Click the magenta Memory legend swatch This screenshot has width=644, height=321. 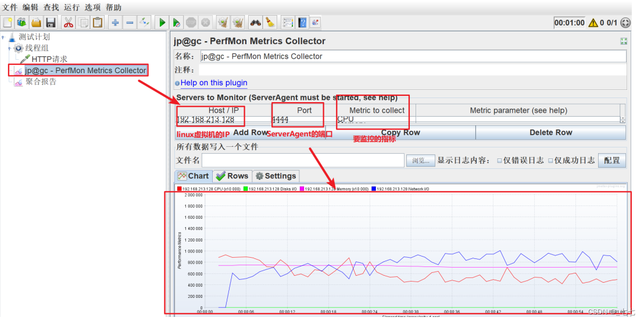[302, 189]
